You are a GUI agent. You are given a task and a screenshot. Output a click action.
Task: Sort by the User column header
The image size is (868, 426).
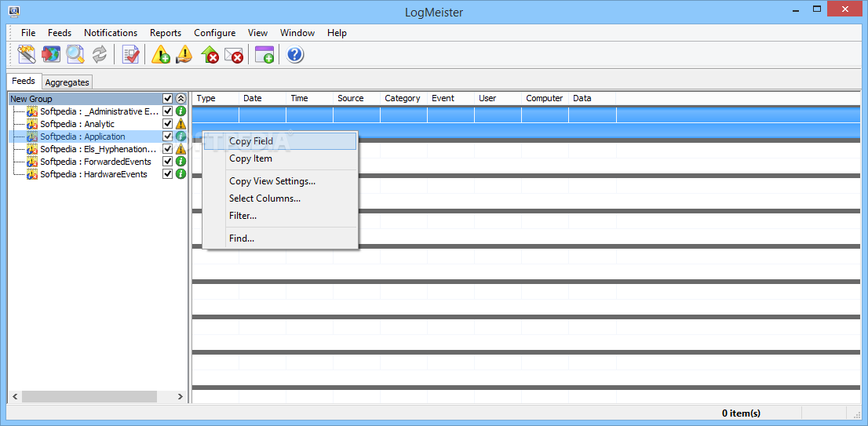point(498,98)
